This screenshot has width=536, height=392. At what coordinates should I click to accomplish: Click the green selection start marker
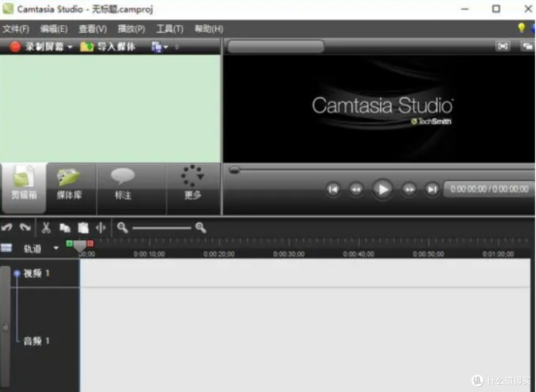69,244
